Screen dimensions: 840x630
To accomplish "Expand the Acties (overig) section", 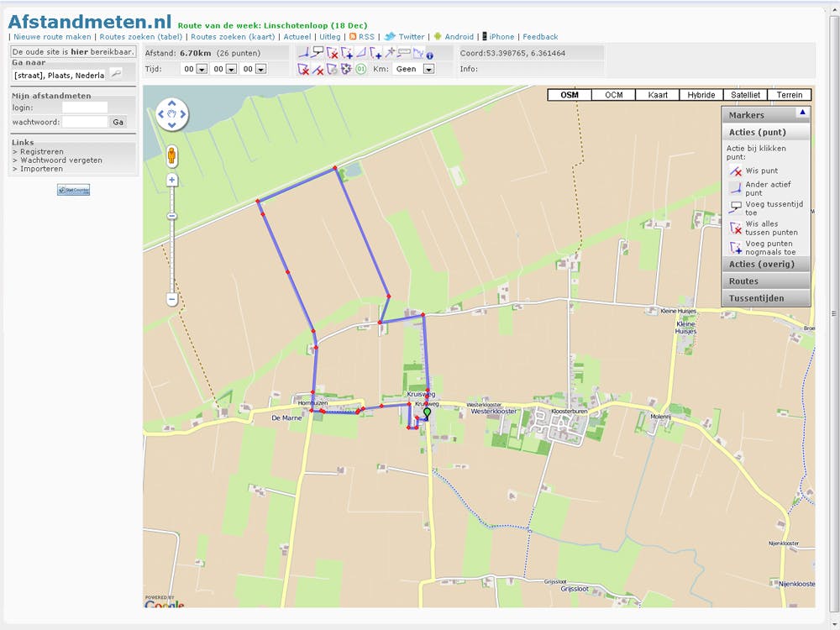I will click(765, 264).
